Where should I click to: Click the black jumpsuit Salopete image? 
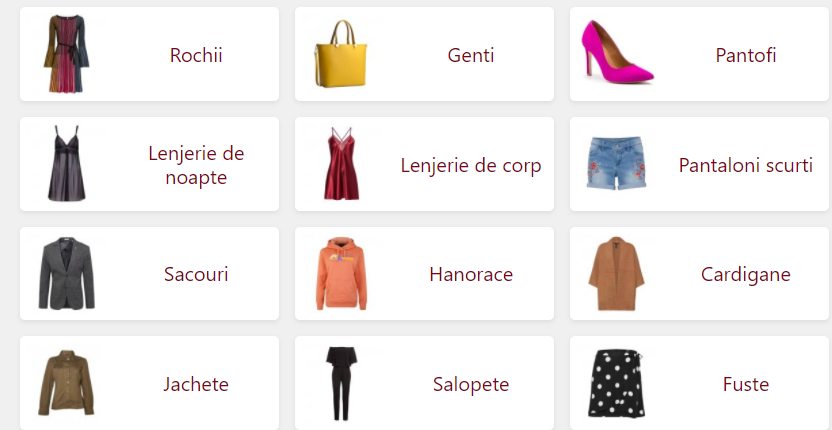point(342,383)
